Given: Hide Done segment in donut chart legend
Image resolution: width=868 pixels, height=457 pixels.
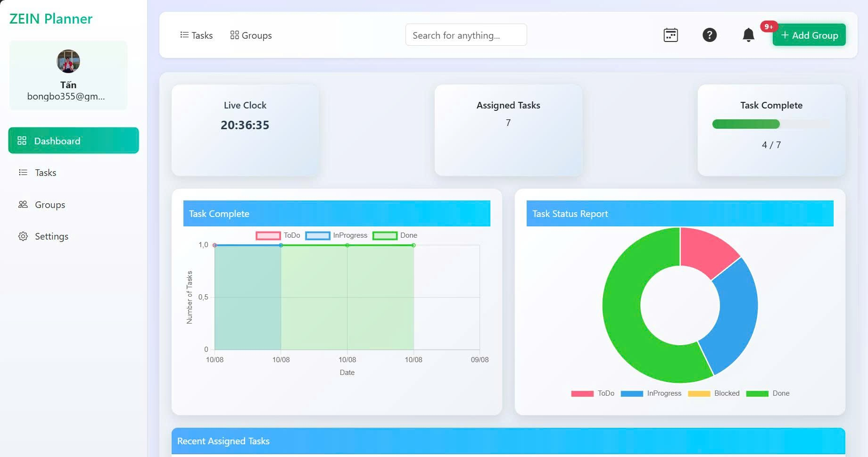Looking at the screenshot, I should point(768,393).
